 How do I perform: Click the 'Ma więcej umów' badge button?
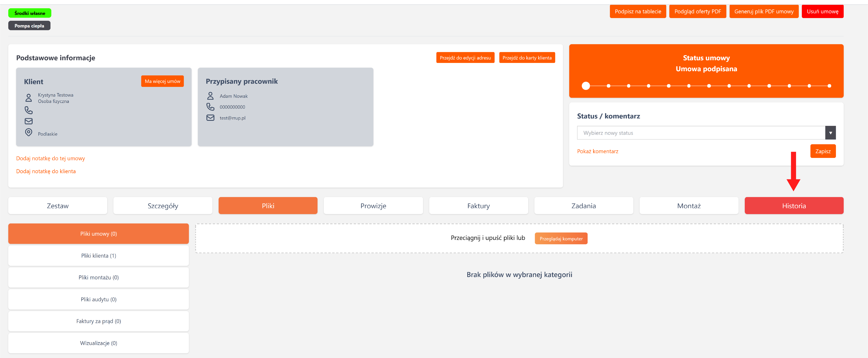point(162,81)
